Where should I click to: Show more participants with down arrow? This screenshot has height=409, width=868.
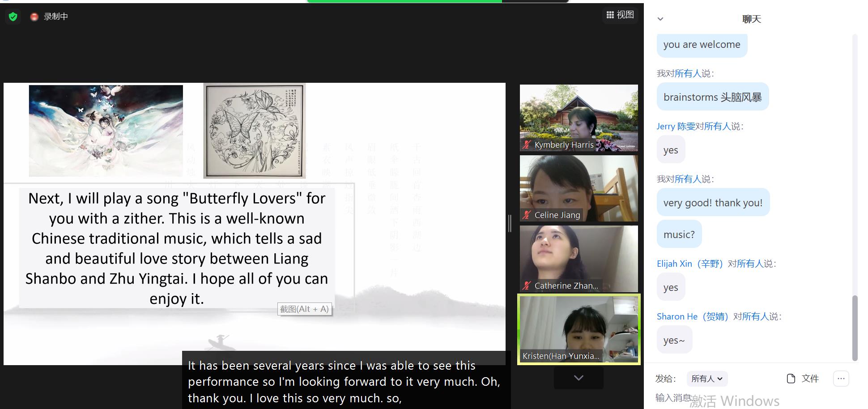point(579,378)
